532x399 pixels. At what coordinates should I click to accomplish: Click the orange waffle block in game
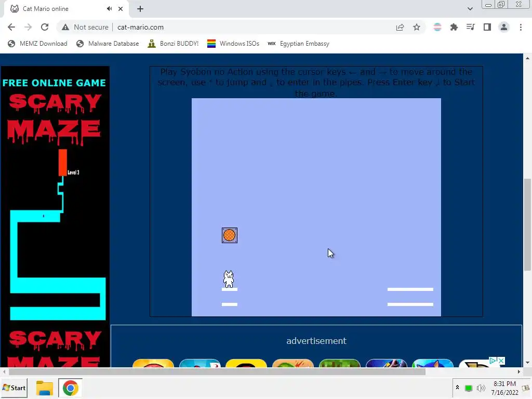click(x=230, y=235)
